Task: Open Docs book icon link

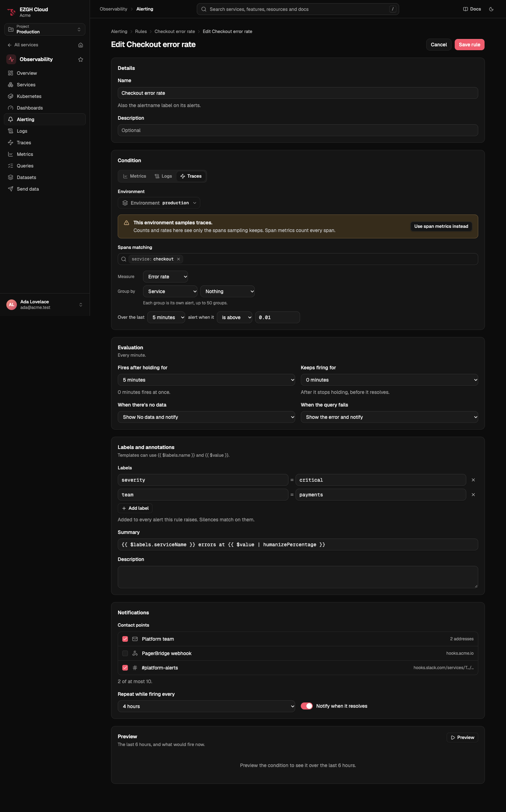Action: tap(472, 9)
